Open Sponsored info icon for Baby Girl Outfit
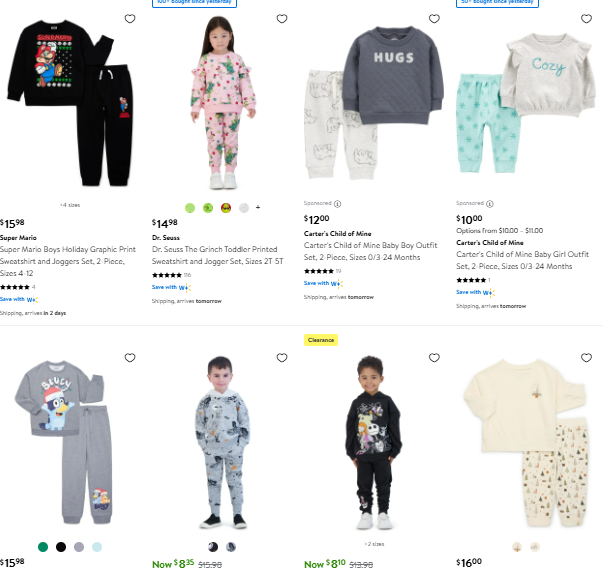This screenshot has height=568, width=603. point(490,204)
